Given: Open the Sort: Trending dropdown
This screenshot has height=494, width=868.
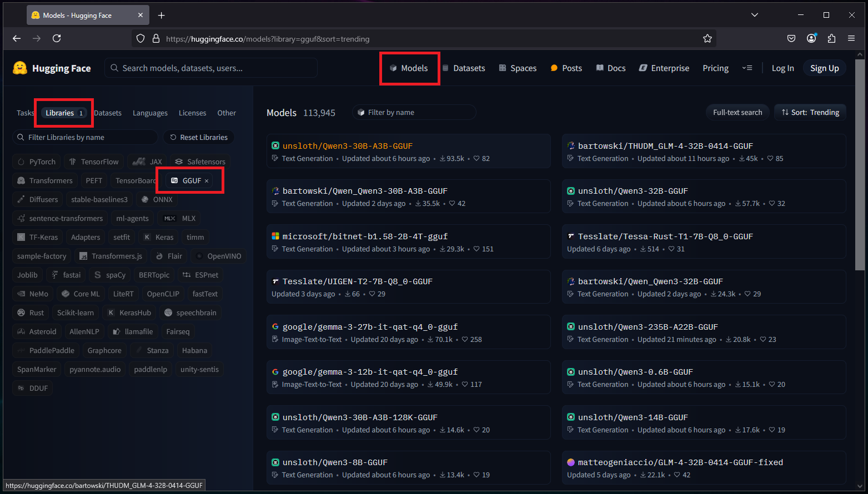Looking at the screenshot, I should [810, 112].
